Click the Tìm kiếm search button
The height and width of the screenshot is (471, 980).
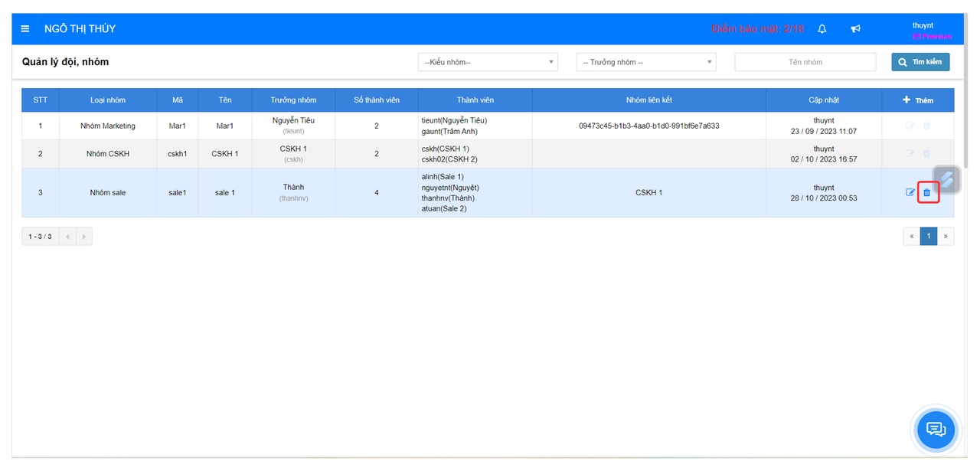pyautogui.click(x=920, y=62)
